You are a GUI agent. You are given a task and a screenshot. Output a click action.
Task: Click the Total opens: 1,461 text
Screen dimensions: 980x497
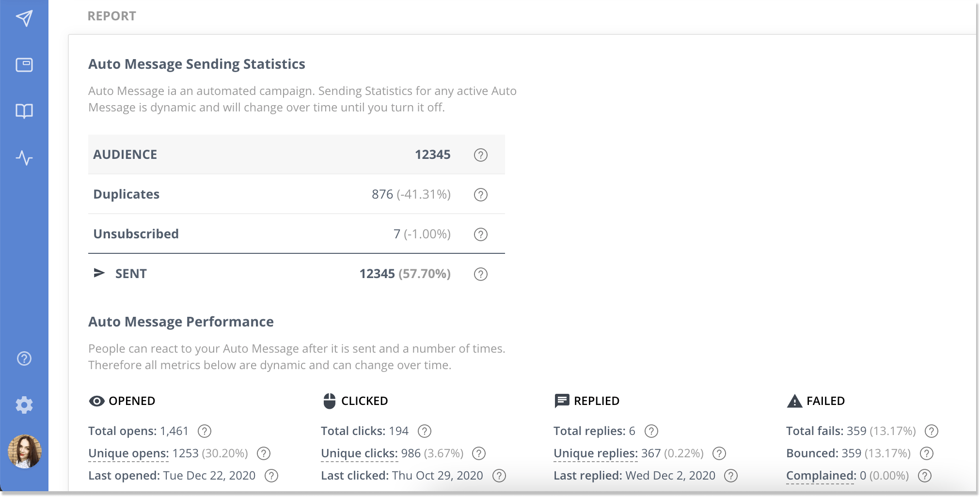click(138, 431)
